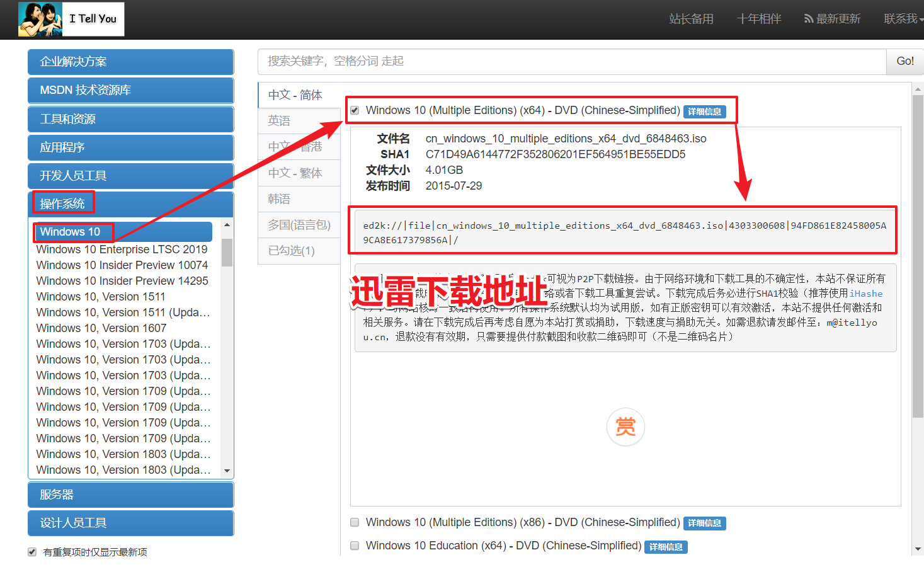Click the SHA1 hash value text

point(555,154)
